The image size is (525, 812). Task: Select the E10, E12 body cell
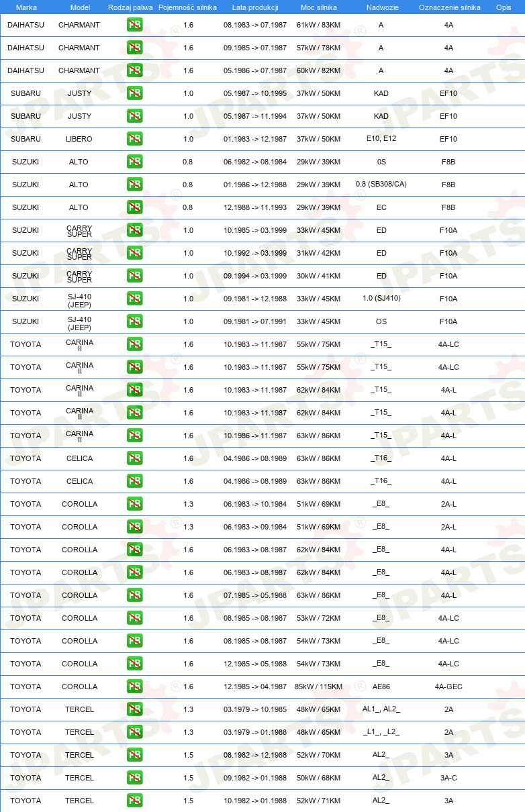pyautogui.click(x=381, y=139)
